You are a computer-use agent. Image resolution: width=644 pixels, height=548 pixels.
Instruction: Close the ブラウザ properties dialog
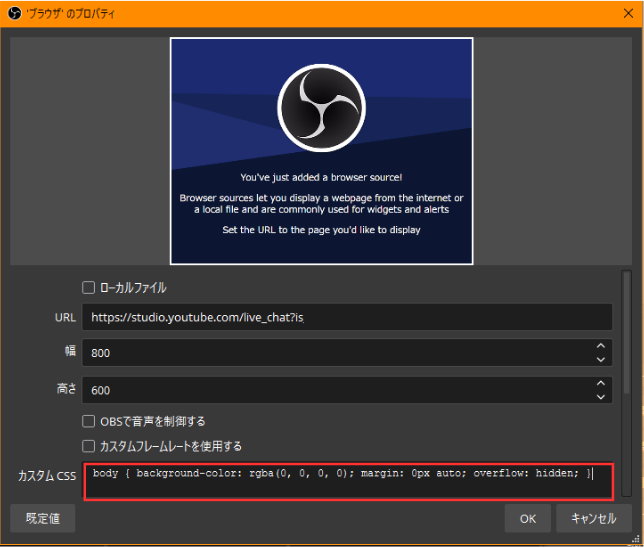(x=628, y=14)
